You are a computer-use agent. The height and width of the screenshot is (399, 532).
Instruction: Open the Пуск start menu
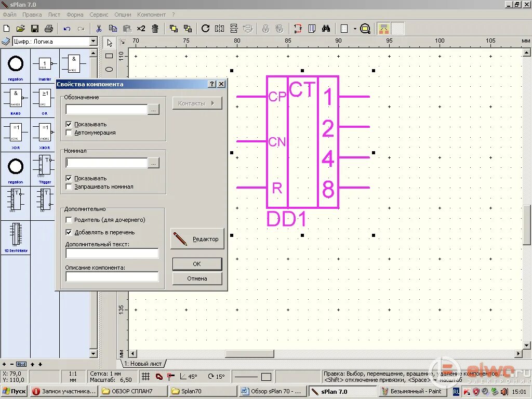[14, 391]
